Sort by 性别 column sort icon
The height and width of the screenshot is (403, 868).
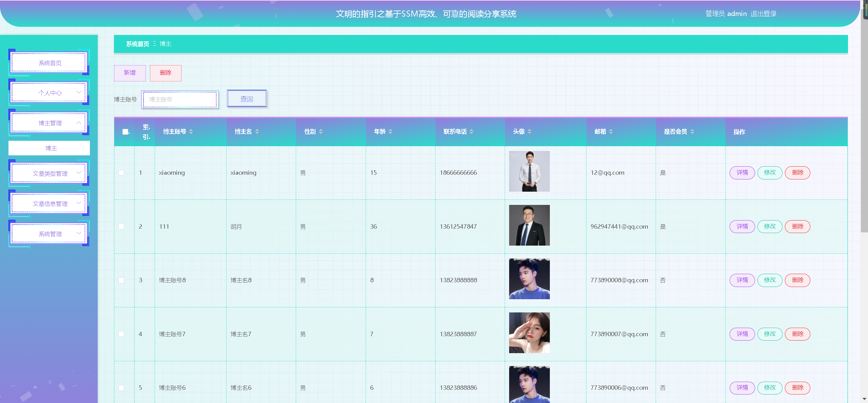point(321,132)
